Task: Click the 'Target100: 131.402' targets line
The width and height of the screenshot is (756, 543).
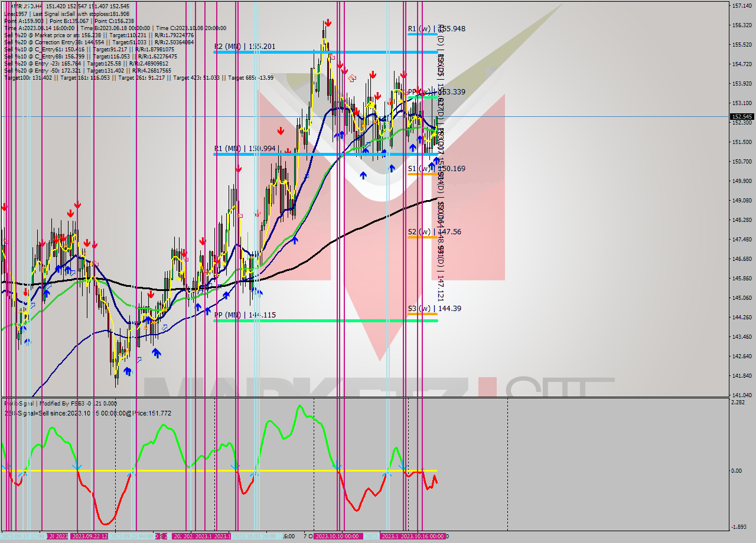Action: [139, 77]
